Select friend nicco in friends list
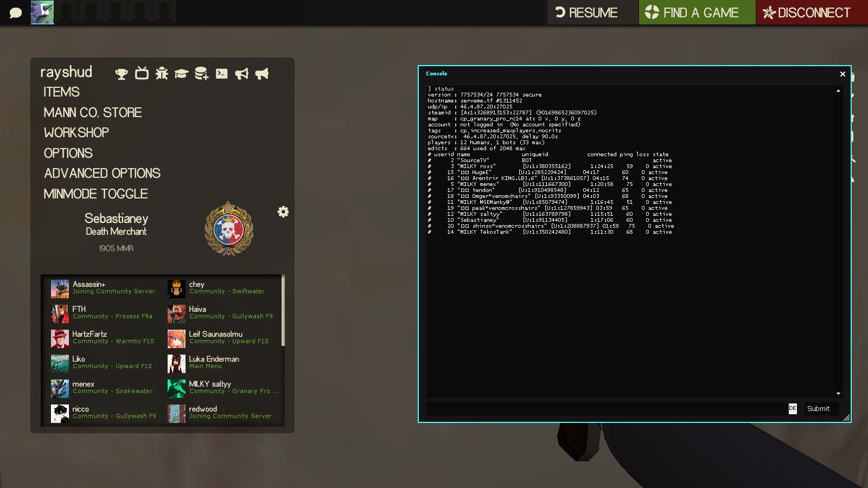 pyautogui.click(x=103, y=413)
